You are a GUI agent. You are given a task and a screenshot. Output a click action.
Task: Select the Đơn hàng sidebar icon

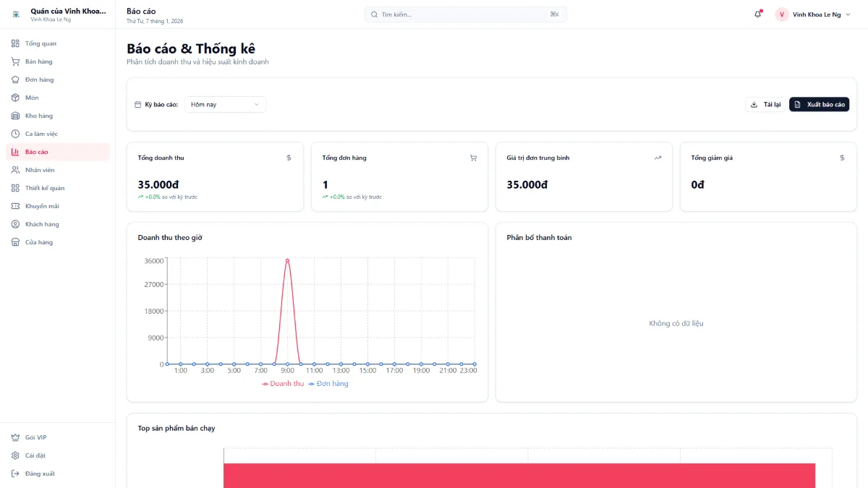pyautogui.click(x=15, y=80)
